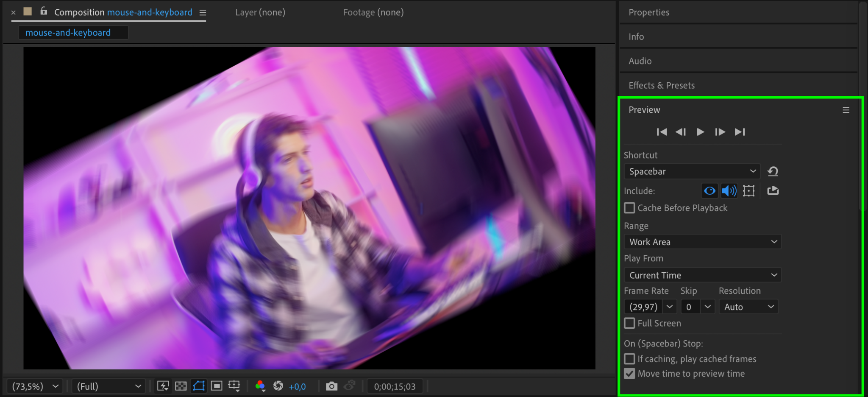Viewport: 868px width, 397px height.
Task: Open the Preview panel menu
Action: tap(846, 110)
